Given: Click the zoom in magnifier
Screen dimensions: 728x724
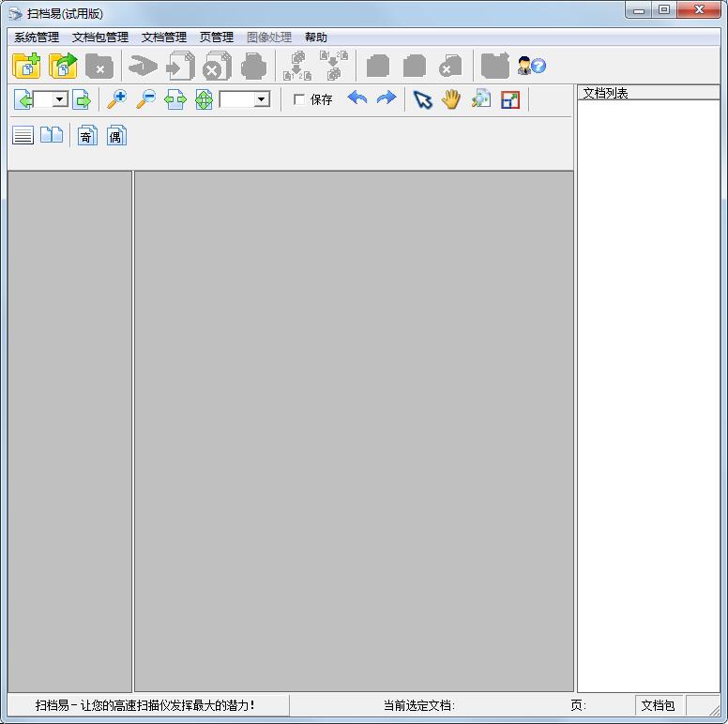Looking at the screenshot, I should 117,99.
